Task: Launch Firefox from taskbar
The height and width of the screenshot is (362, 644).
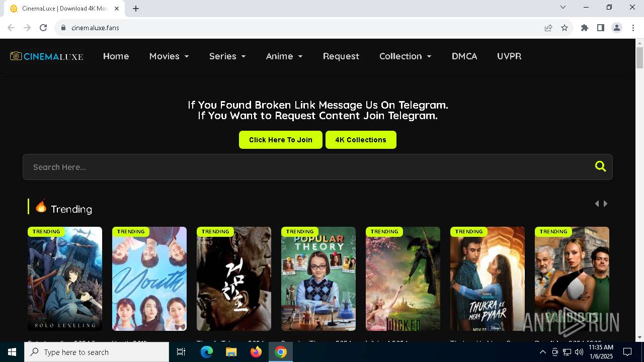Action: [x=256, y=352]
